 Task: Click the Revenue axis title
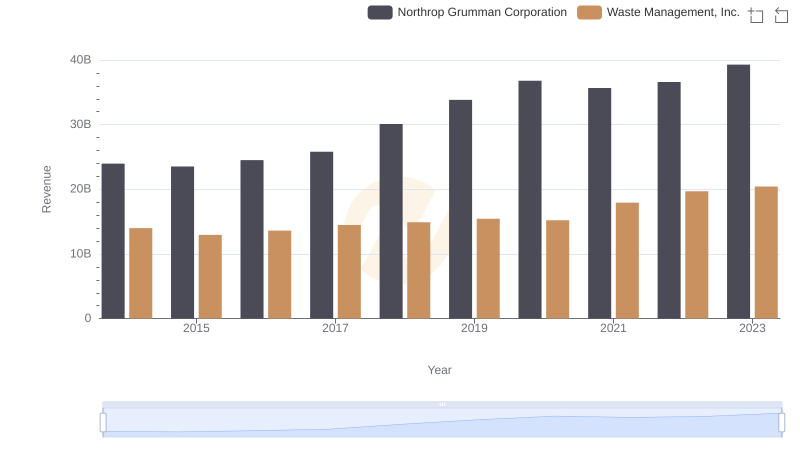[46, 189]
